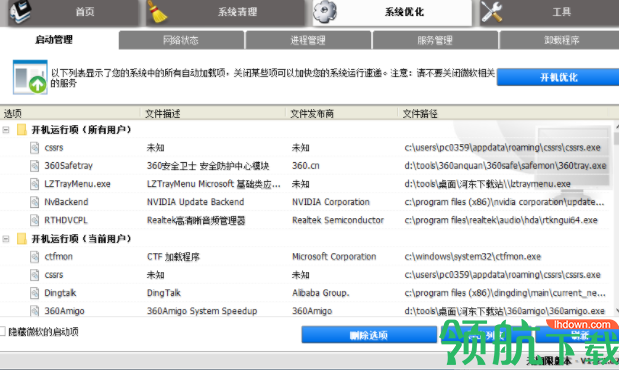This screenshot has width=619, height=372.
Task: Switch to the 首页 tab
Action: tap(73, 12)
